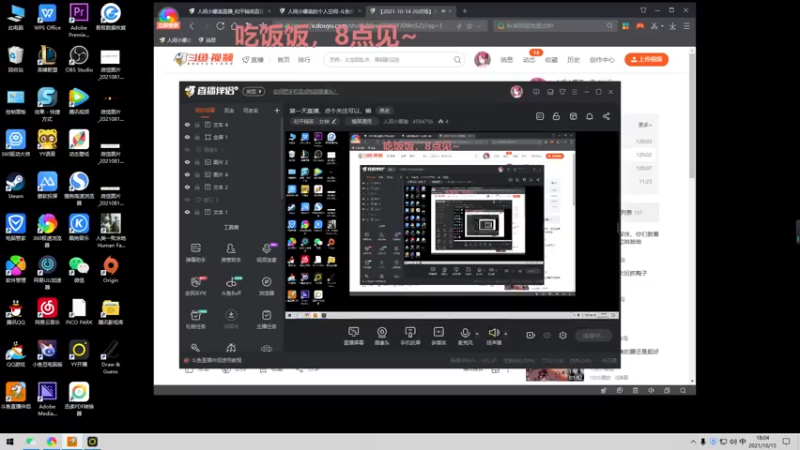Open the mode switch pill beside the streaming app's logo
This screenshot has width=800, height=450.
coord(254,91)
